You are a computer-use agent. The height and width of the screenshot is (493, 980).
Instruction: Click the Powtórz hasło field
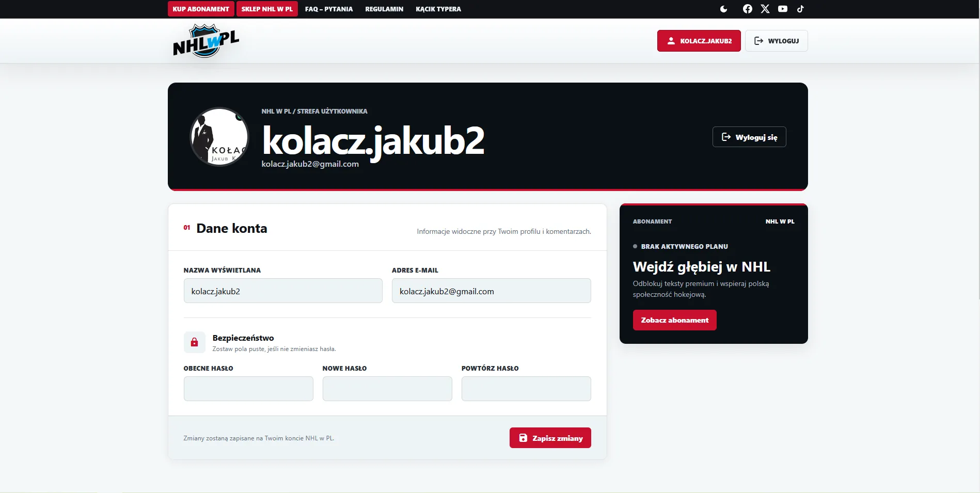coord(526,389)
